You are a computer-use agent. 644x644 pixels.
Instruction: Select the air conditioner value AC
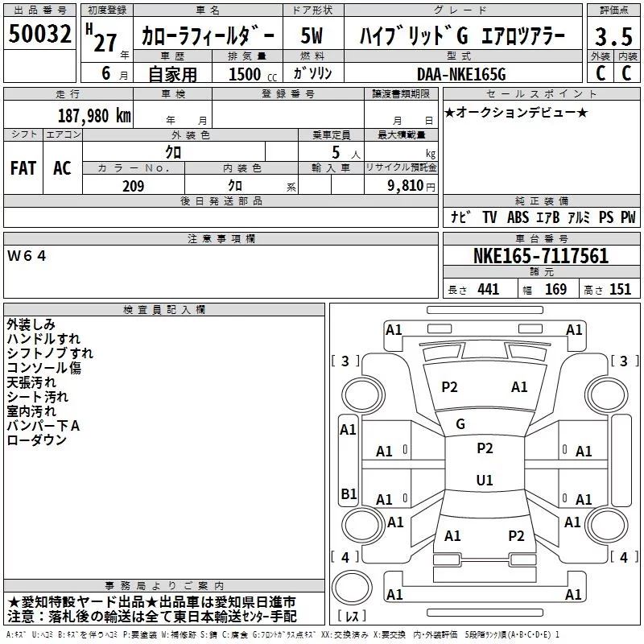(x=62, y=168)
